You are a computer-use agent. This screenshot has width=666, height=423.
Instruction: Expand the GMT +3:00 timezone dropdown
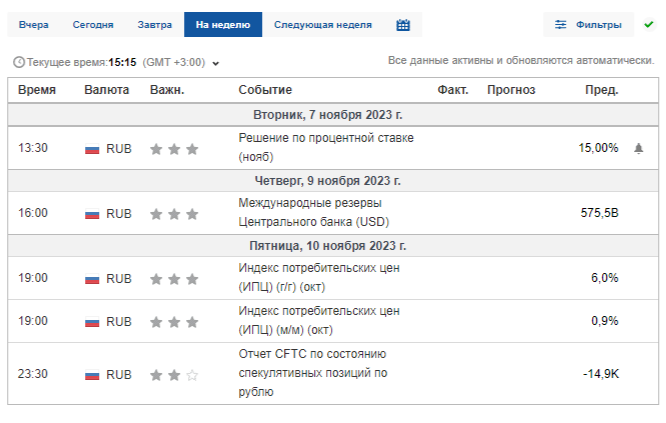coord(216,63)
